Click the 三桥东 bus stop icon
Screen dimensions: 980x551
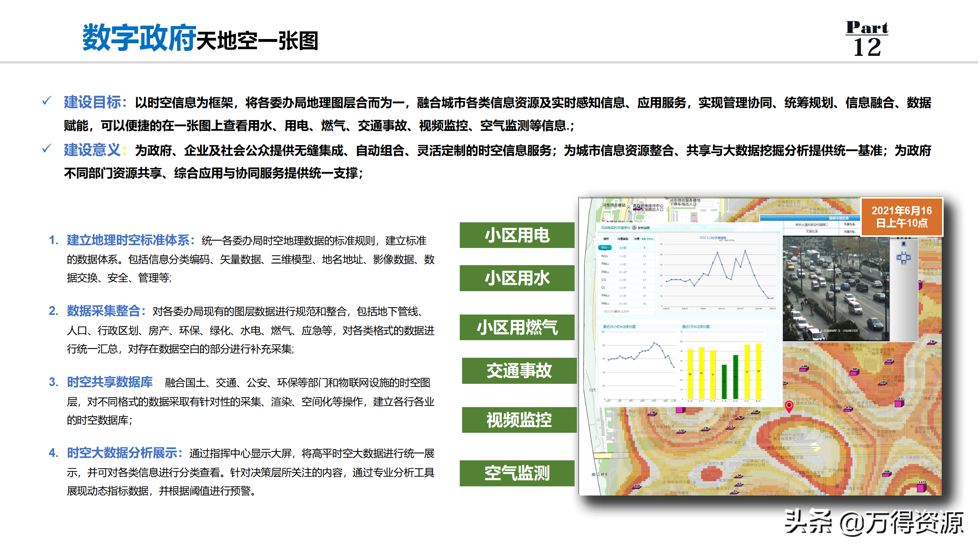(593, 474)
